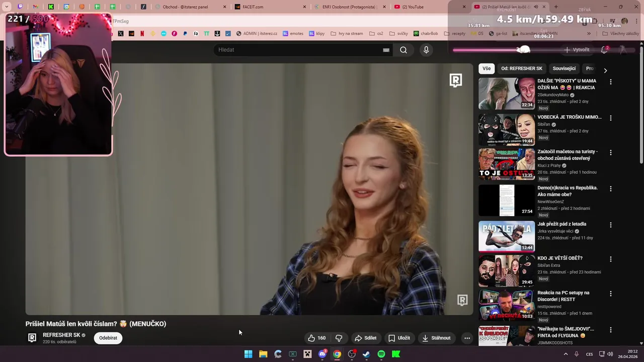Open the Gmail pinned tab
The width and height of the screenshot is (644, 362).
pyautogui.click(x=36, y=7)
